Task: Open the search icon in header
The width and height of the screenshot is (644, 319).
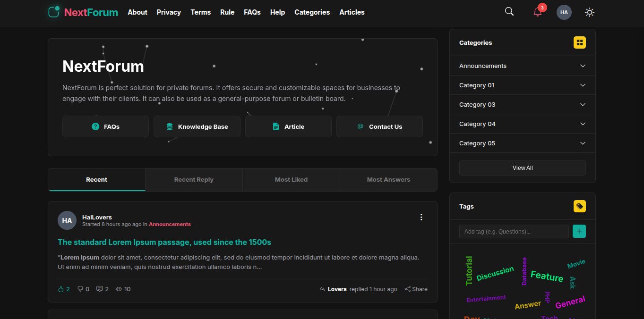Action: point(509,12)
